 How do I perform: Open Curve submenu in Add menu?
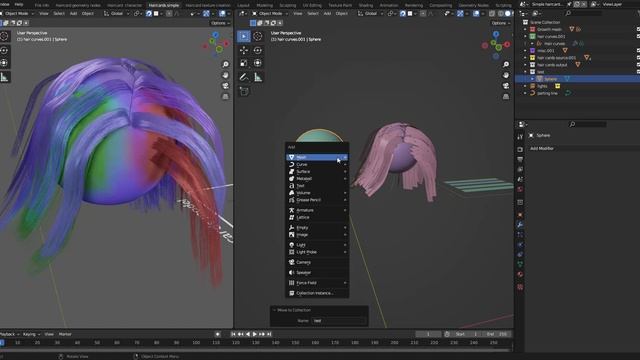click(x=317, y=164)
